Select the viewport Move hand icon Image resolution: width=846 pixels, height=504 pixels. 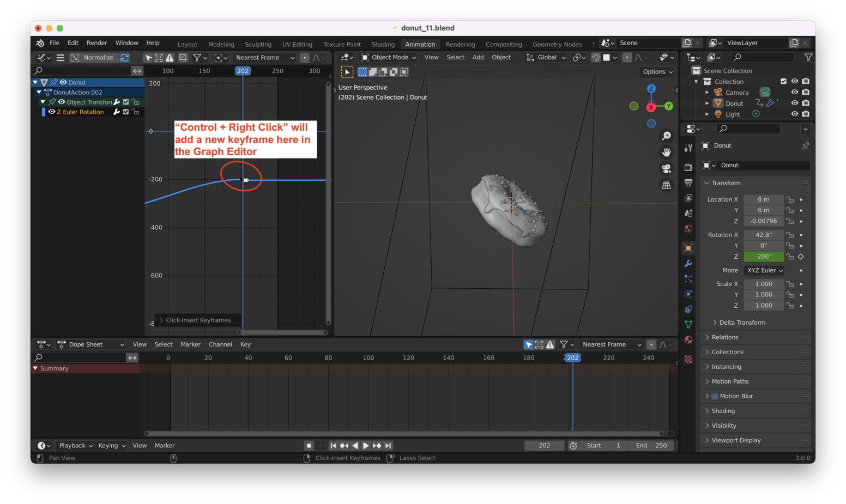(666, 152)
